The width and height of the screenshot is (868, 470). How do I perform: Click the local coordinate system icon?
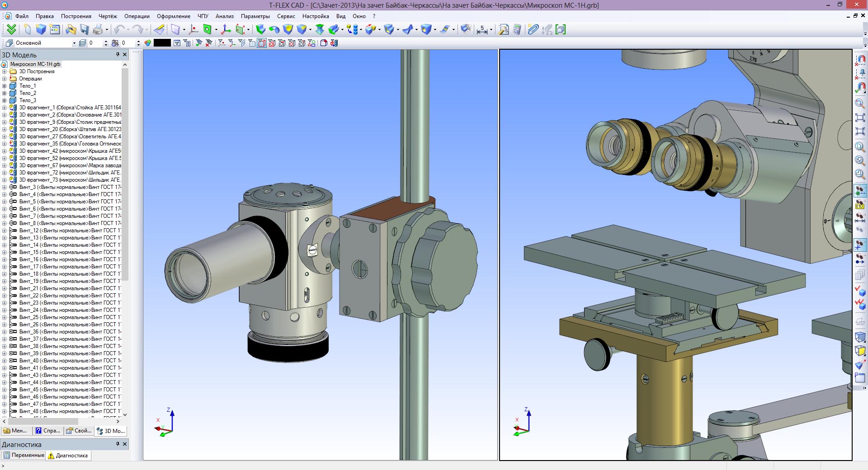point(226,29)
